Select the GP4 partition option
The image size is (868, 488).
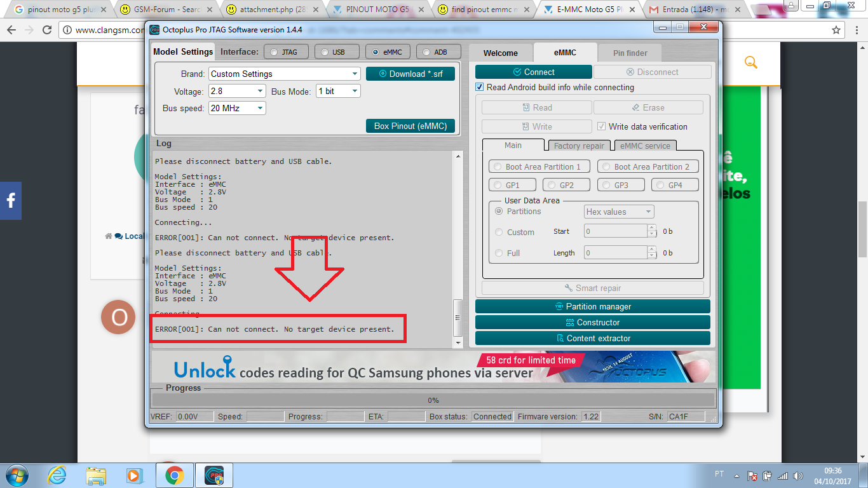click(675, 185)
